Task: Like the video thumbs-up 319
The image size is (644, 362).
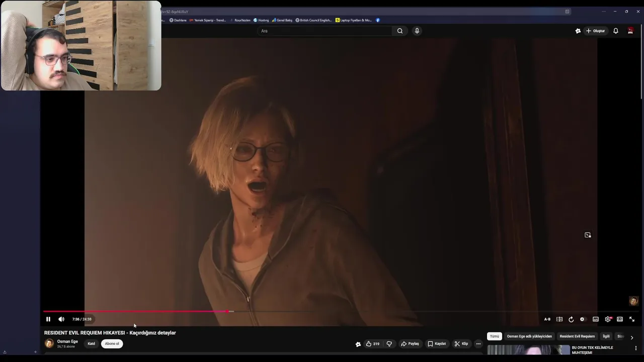Action: pos(373,344)
